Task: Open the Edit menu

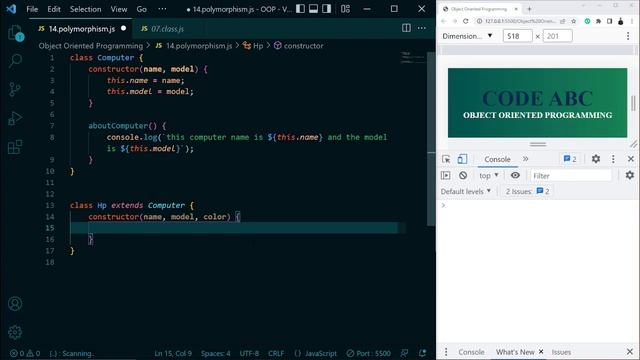Action: pyautogui.click(x=53, y=9)
